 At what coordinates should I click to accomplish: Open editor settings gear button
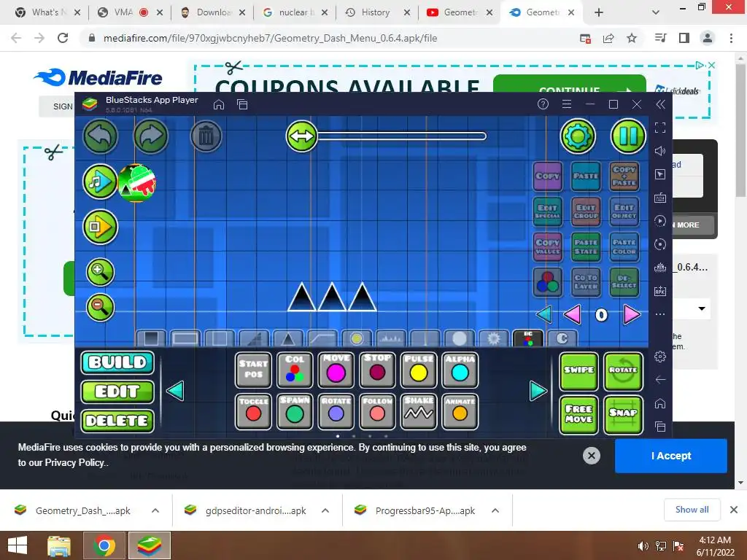[578, 136]
